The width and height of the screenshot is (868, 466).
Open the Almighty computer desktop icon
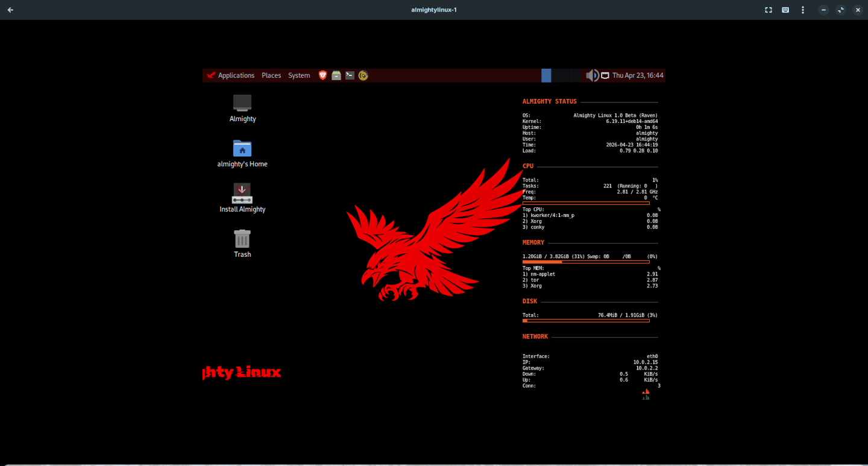coord(242,103)
